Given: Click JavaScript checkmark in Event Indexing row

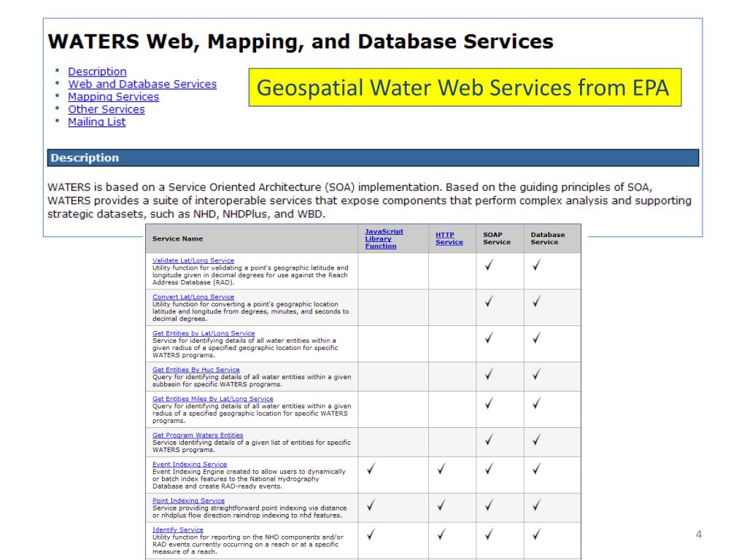Looking at the screenshot, I should click(x=371, y=469).
